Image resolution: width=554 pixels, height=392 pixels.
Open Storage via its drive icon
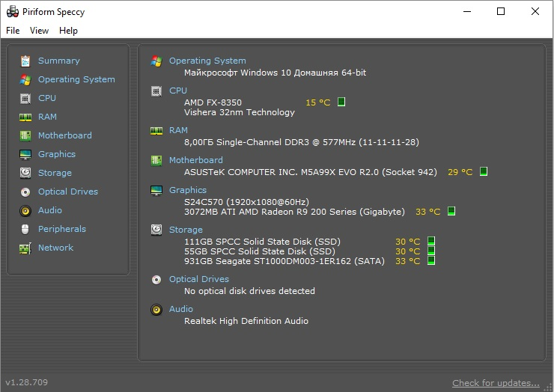(x=25, y=173)
